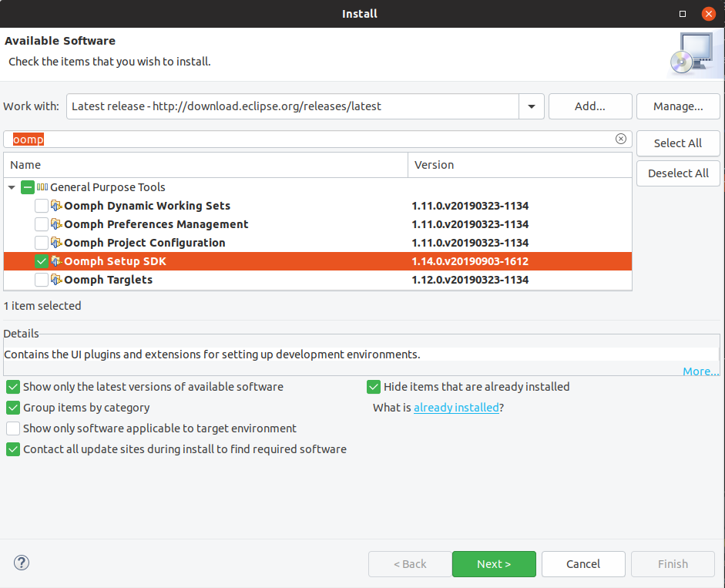Check the Oomph Dynamic Working Sets checkbox
The width and height of the screenshot is (725, 588).
click(x=42, y=206)
